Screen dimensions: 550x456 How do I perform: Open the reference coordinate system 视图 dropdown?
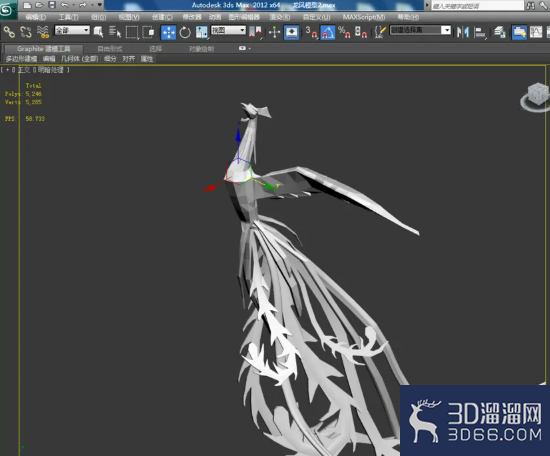point(228,31)
